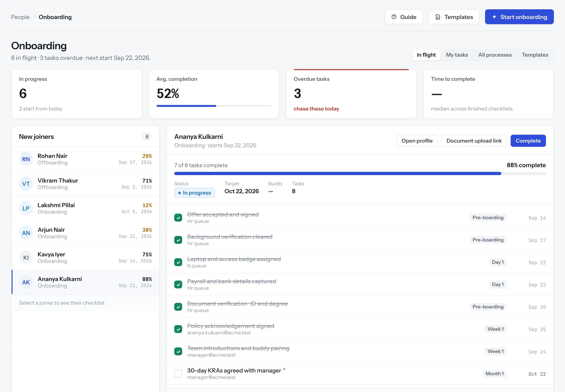Click Lakshmi Pillai's LP avatar
This screenshot has height=392, width=565.
tap(26, 208)
